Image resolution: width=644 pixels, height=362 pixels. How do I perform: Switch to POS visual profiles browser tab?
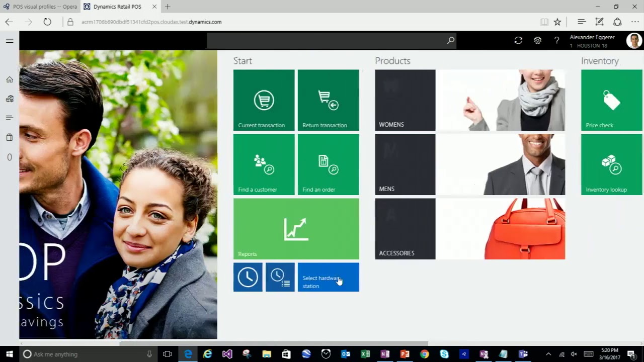click(x=40, y=7)
